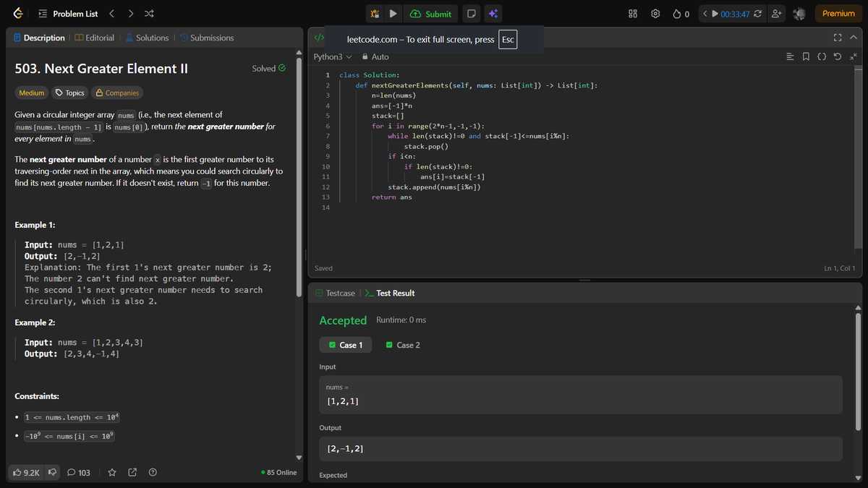Run the code with the play icon
This screenshot has width=868, height=488.
click(392, 14)
